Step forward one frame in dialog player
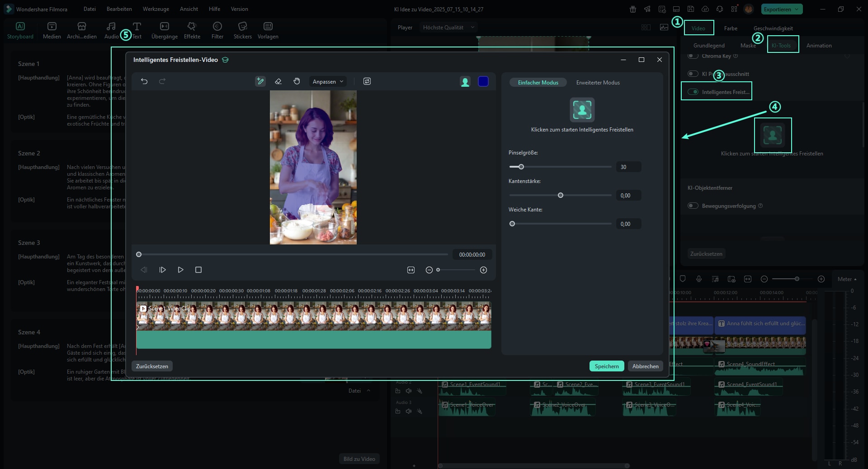 pos(163,270)
